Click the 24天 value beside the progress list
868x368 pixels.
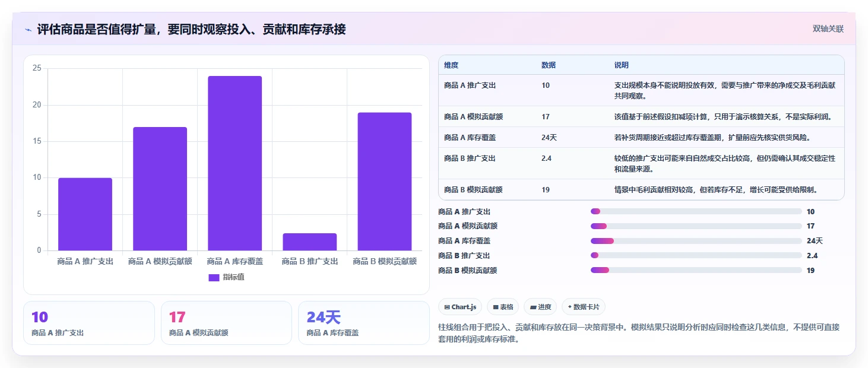point(815,240)
